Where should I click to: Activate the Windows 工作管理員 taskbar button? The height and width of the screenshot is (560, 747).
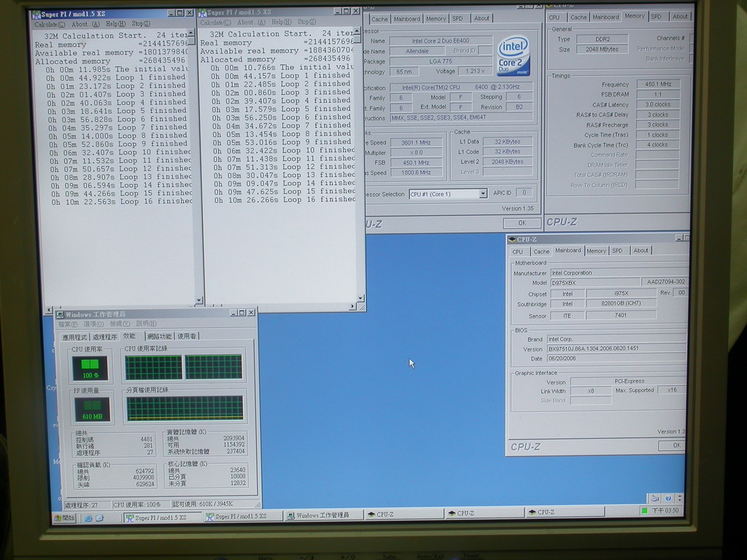323,516
